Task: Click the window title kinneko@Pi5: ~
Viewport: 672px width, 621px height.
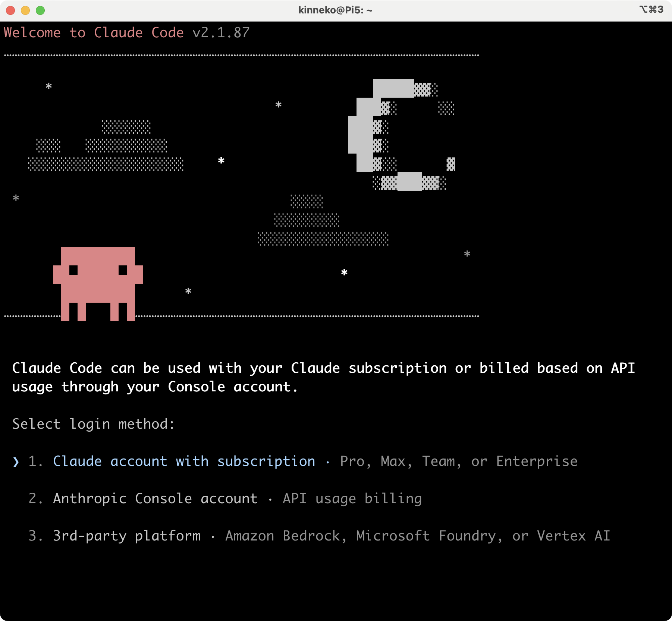Action: (335, 10)
